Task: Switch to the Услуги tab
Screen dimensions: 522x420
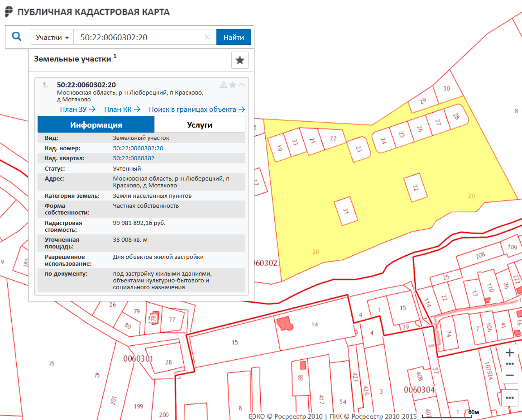Action: point(200,124)
